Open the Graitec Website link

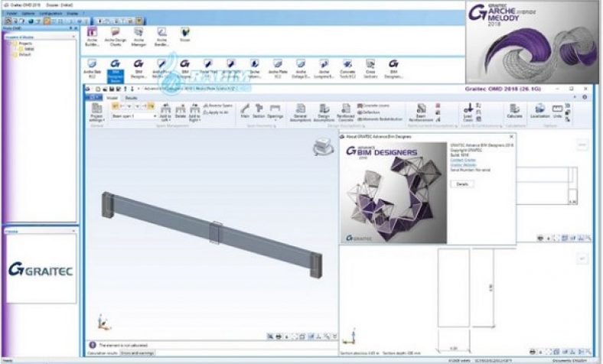[x=464, y=165]
